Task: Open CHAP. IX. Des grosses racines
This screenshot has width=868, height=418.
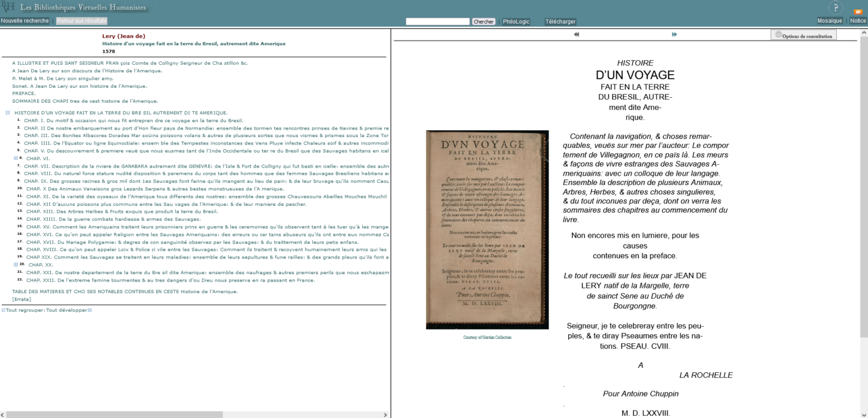Action: [x=207, y=181]
